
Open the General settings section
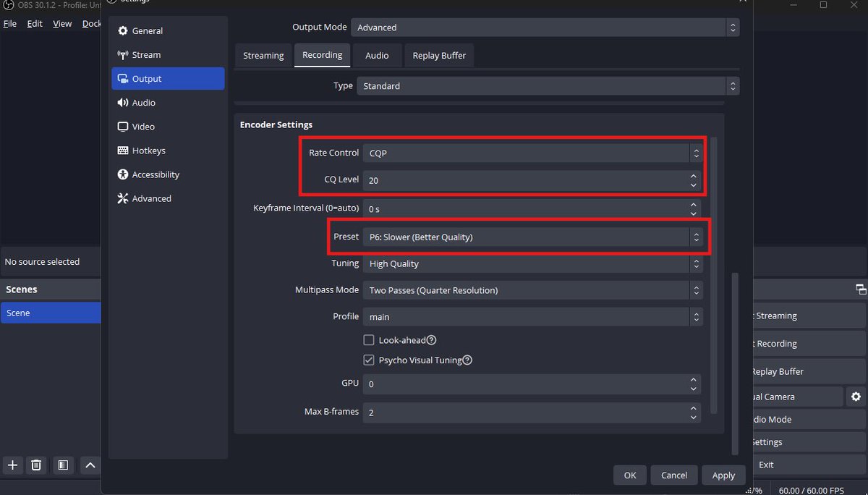coord(145,30)
